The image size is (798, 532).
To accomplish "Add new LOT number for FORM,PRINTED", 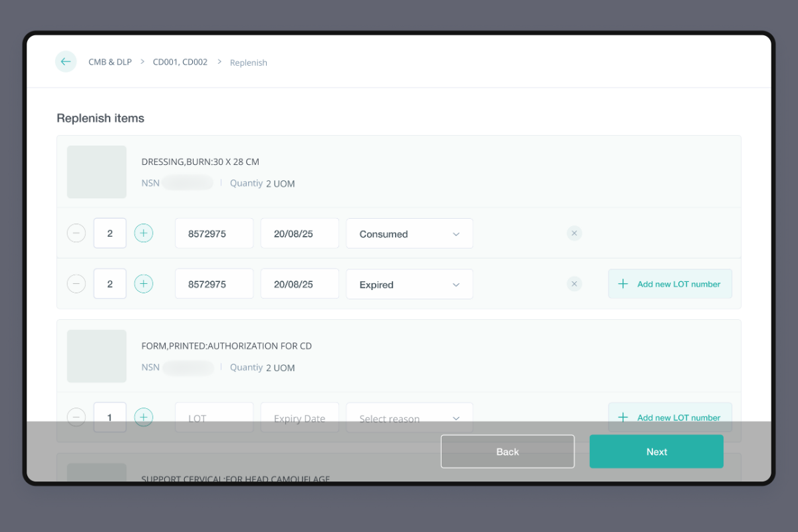I will coord(670,418).
